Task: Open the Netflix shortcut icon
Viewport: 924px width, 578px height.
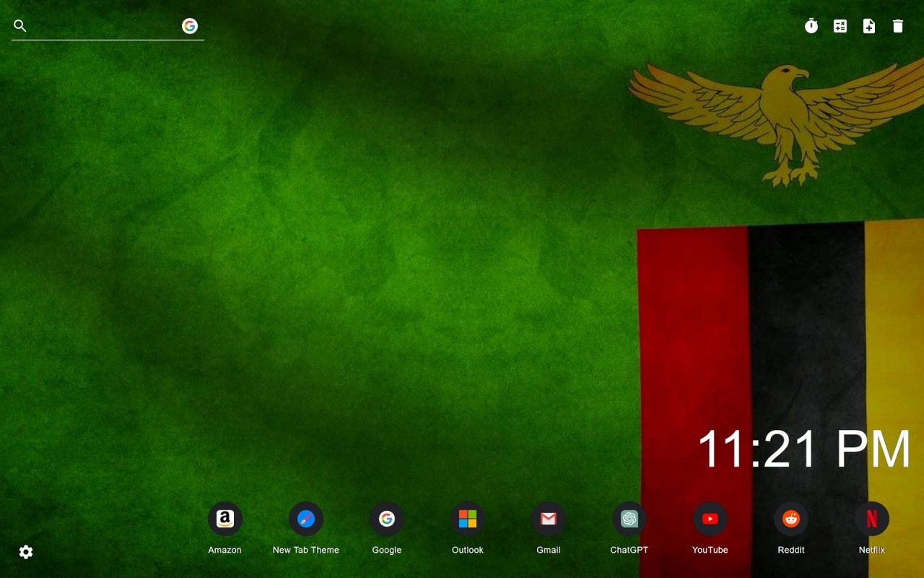Action: 872,519
